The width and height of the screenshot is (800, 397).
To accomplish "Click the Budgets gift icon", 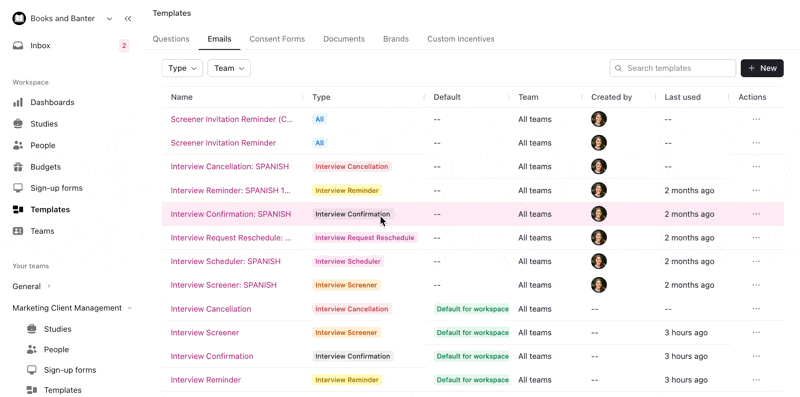I will 18,166.
